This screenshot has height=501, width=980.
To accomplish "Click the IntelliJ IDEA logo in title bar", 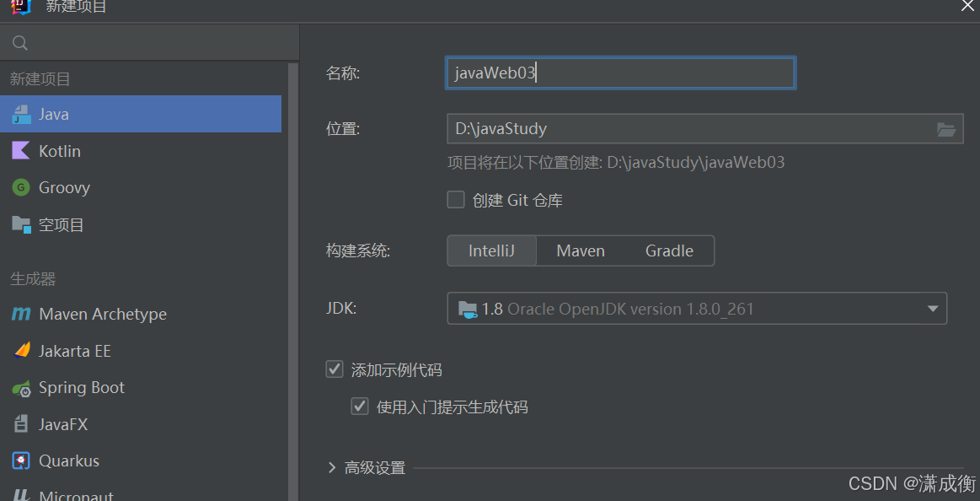I will pyautogui.click(x=21, y=6).
